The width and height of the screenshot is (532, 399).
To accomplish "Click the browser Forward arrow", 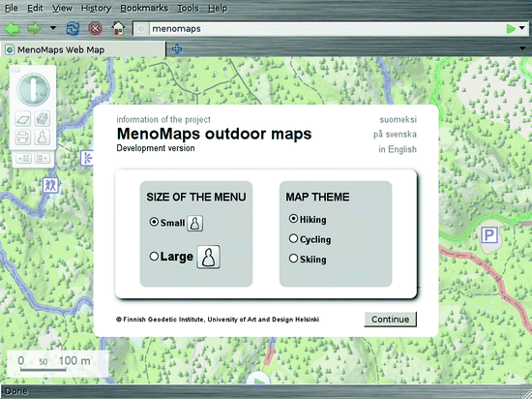I will pyautogui.click(x=34, y=29).
